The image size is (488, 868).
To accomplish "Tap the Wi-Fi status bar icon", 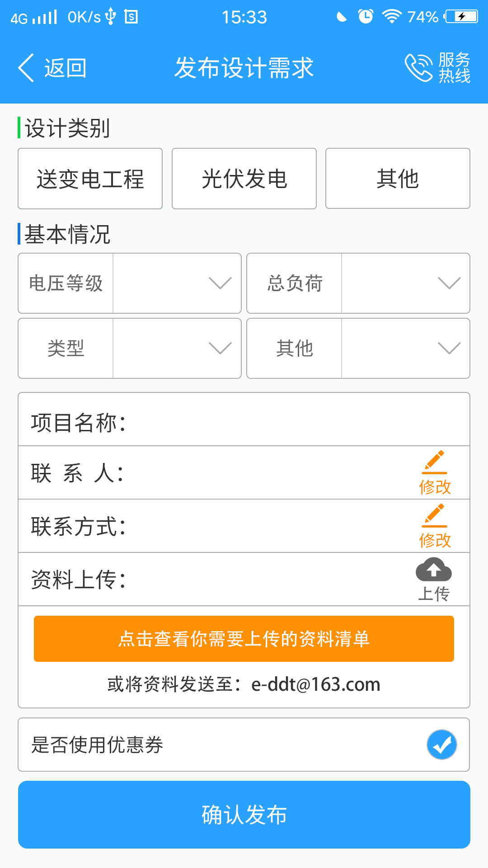I will pyautogui.click(x=391, y=17).
